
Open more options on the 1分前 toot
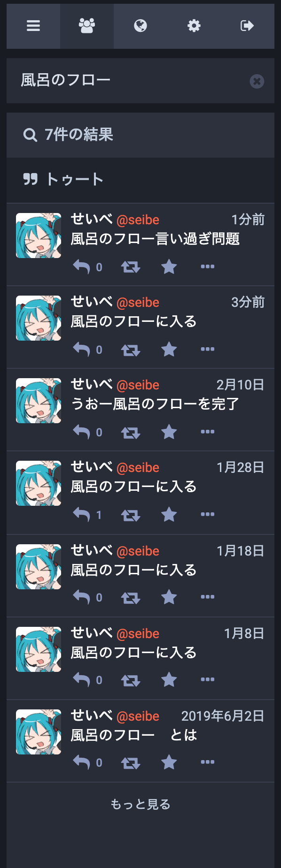click(x=208, y=266)
